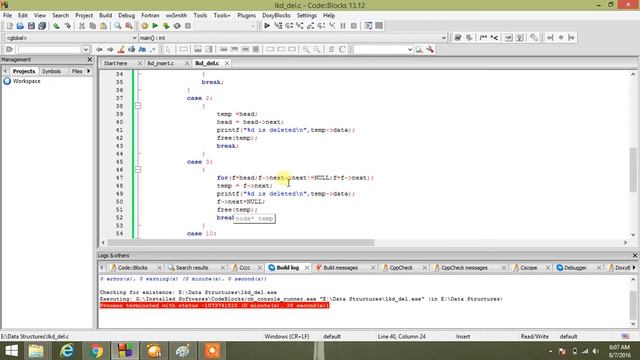Open the File menu

[x=7, y=15]
